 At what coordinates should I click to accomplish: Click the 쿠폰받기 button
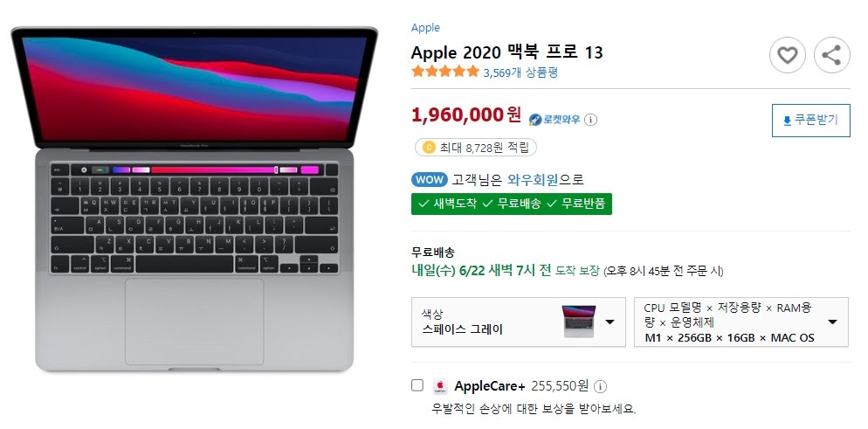(x=811, y=120)
